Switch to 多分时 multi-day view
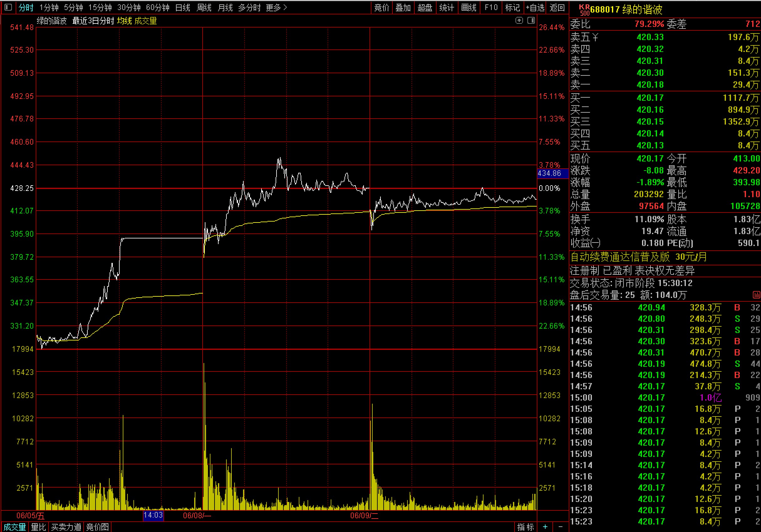The width and height of the screenshot is (761, 532). [x=250, y=8]
